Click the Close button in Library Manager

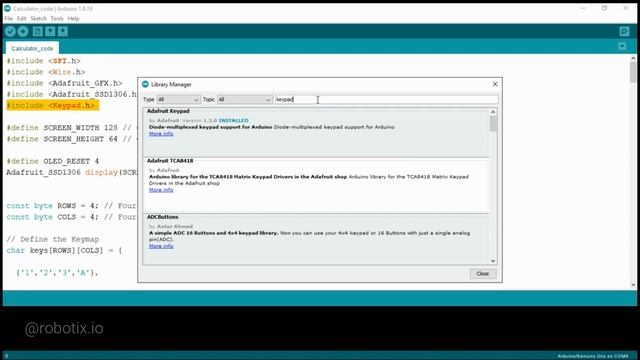pyautogui.click(x=483, y=273)
